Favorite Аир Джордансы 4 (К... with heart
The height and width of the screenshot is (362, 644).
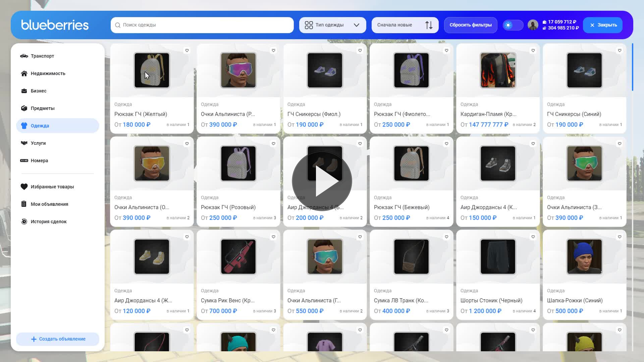click(533, 144)
